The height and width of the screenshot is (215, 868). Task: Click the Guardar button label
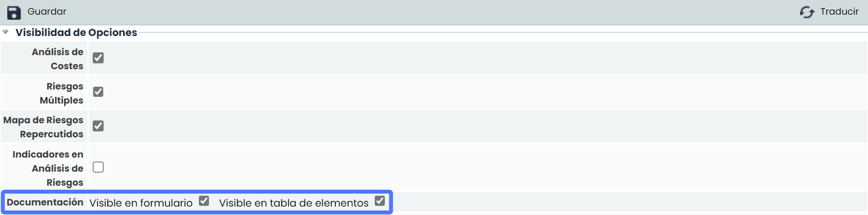(47, 11)
